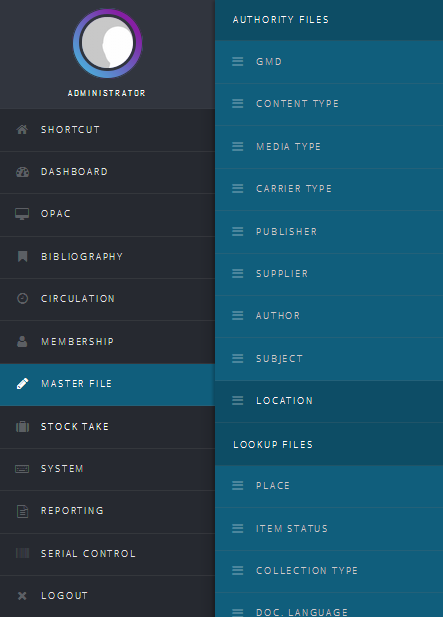443x617 pixels.
Task: Click the Stock Take briefcase icon
Action: 22,427
